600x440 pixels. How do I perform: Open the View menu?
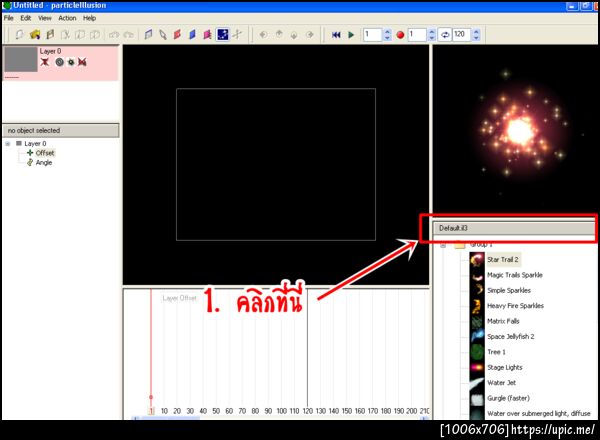pyautogui.click(x=45, y=18)
